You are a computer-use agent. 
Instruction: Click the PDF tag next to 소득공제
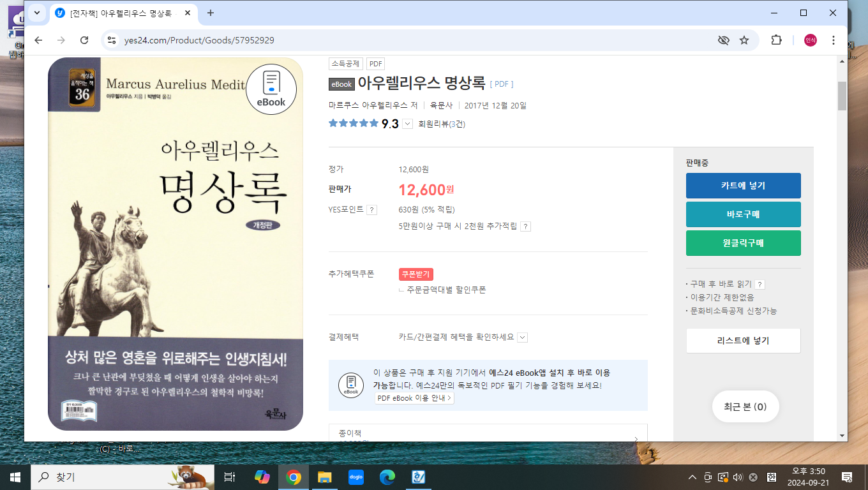point(375,64)
